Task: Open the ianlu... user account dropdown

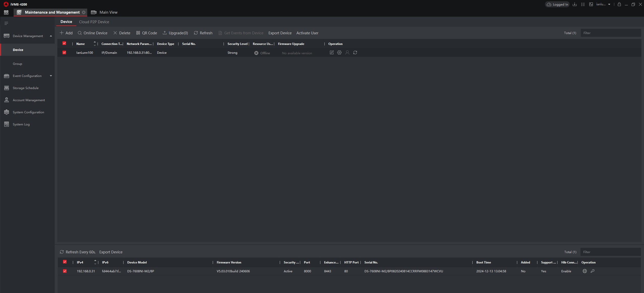Action: coord(603,4)
